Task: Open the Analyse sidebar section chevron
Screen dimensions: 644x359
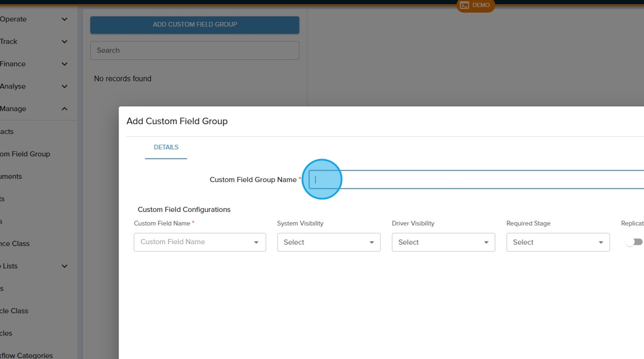Action: (x=64, y=86)
